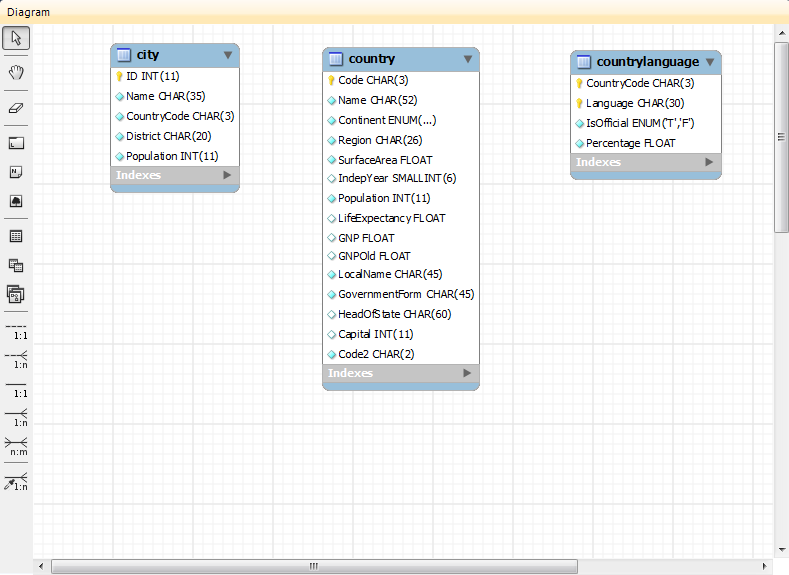789x575 pixels.
Task: Click the horizontal scrollbar thumb
Action: pyautogui.click(x=314, y=566)
